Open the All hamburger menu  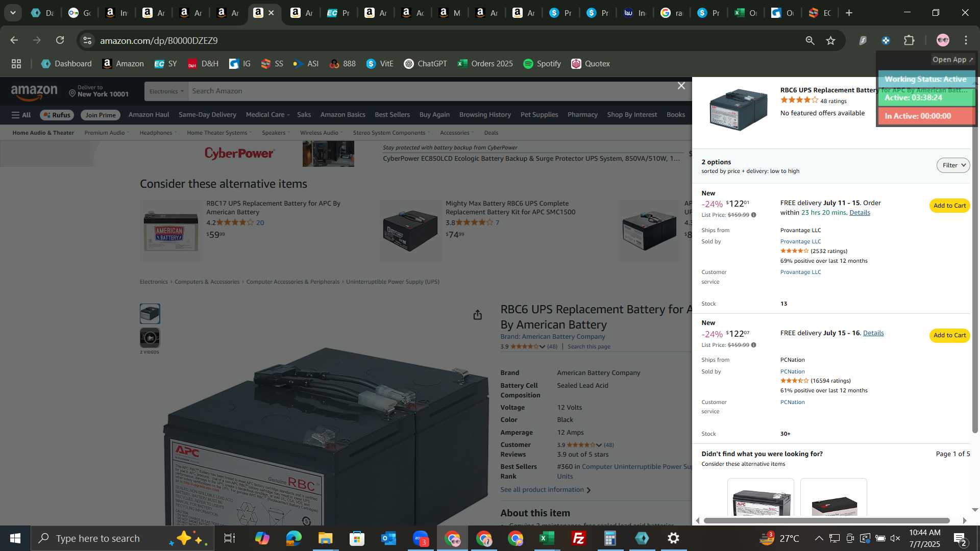(x=21, y=115)
